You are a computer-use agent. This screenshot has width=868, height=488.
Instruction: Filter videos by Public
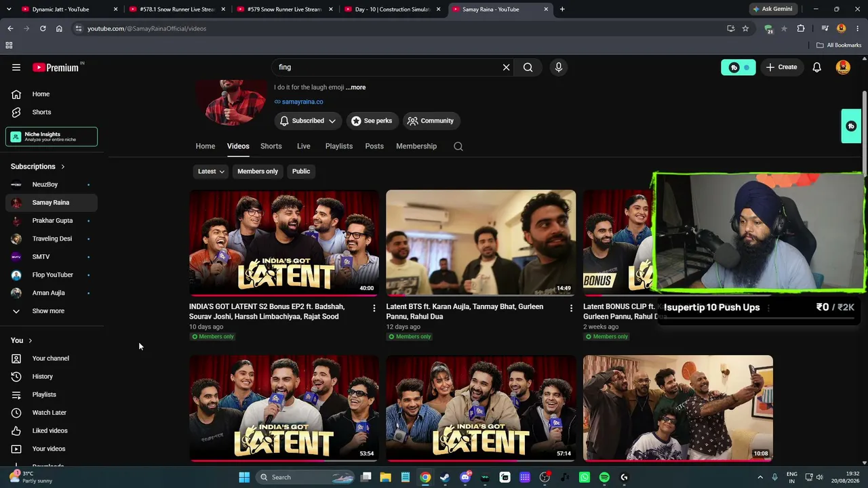[301, 171]
